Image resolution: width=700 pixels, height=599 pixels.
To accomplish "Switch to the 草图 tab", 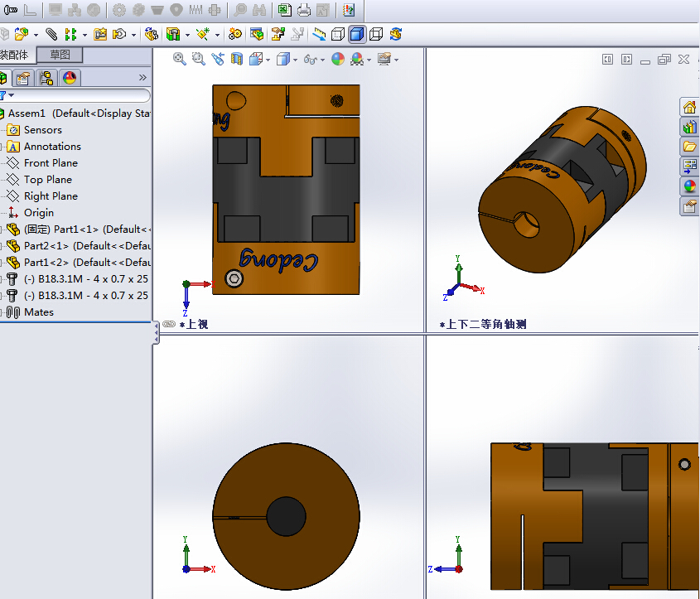I will (x=60, y=56).
